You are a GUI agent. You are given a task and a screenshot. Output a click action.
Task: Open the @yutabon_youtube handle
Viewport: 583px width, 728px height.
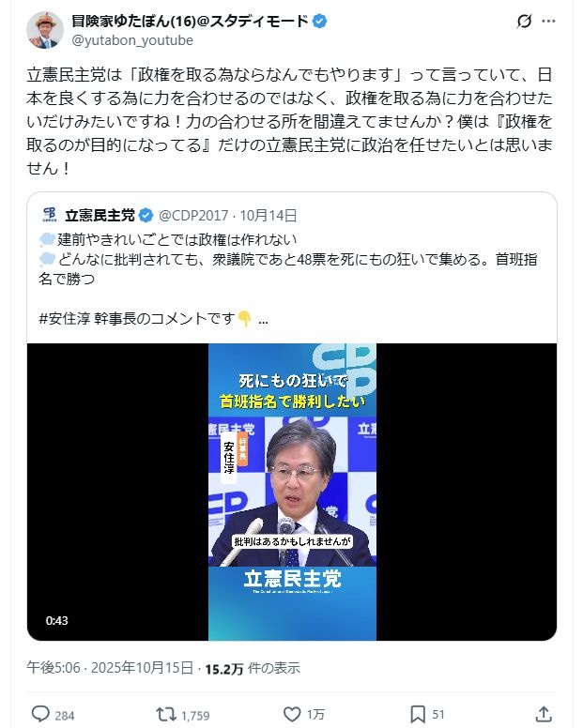click(132, 40)
